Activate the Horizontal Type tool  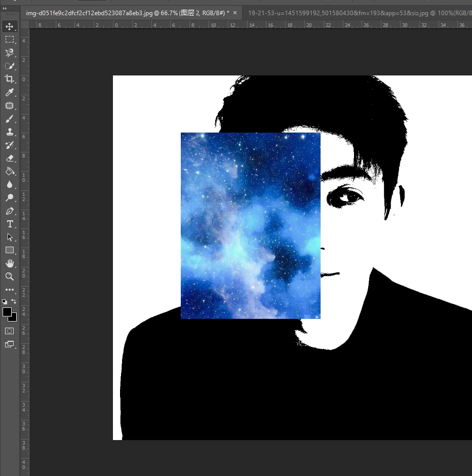click(9, 224)
